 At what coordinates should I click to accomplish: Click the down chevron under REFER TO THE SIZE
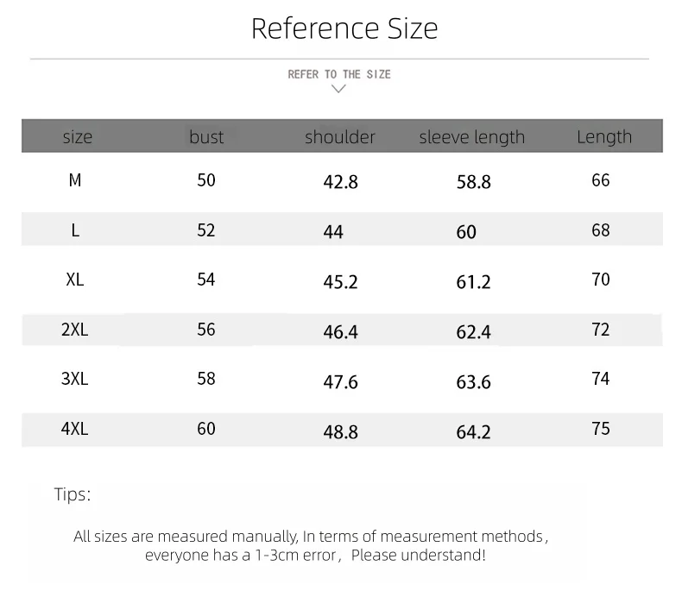click(338, 89)
